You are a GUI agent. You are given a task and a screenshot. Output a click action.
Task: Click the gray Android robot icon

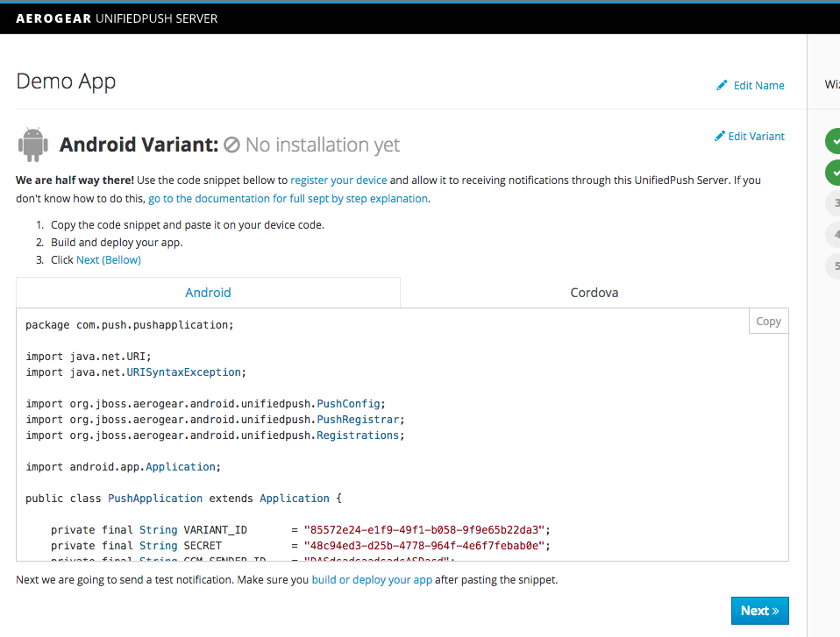pos(34,144)
